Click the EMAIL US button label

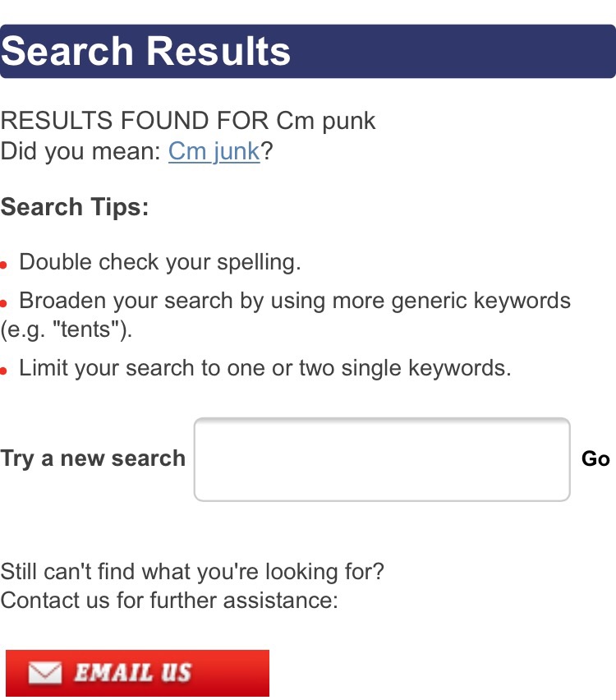(x=132, y=674)
